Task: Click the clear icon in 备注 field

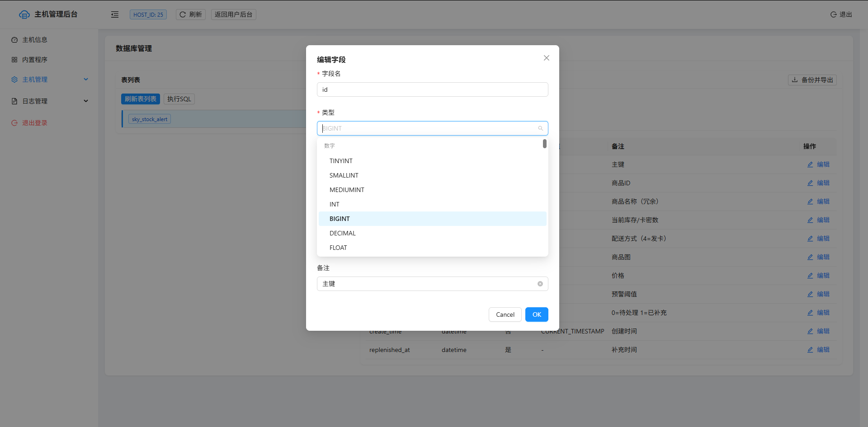Action: coord(540,284)
